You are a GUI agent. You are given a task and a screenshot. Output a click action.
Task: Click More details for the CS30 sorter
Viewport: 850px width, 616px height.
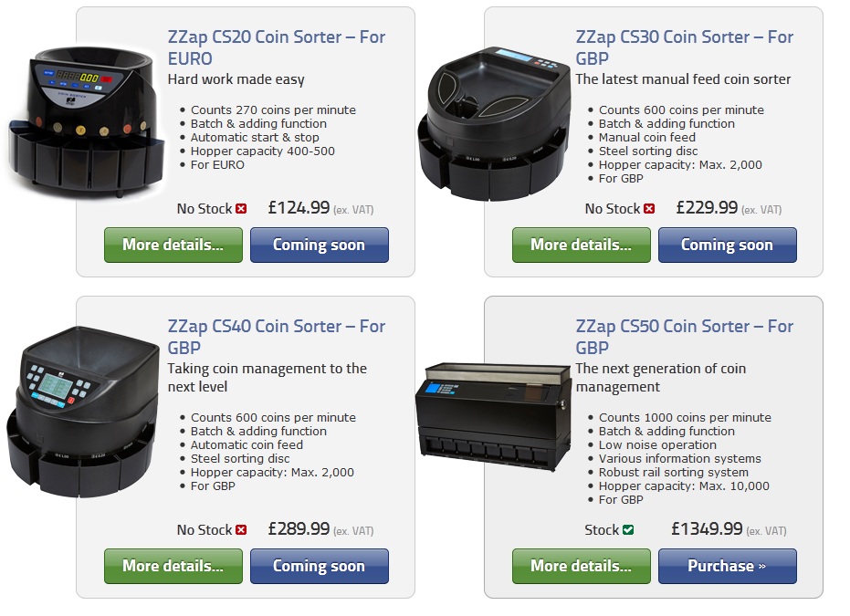point(581,245)
